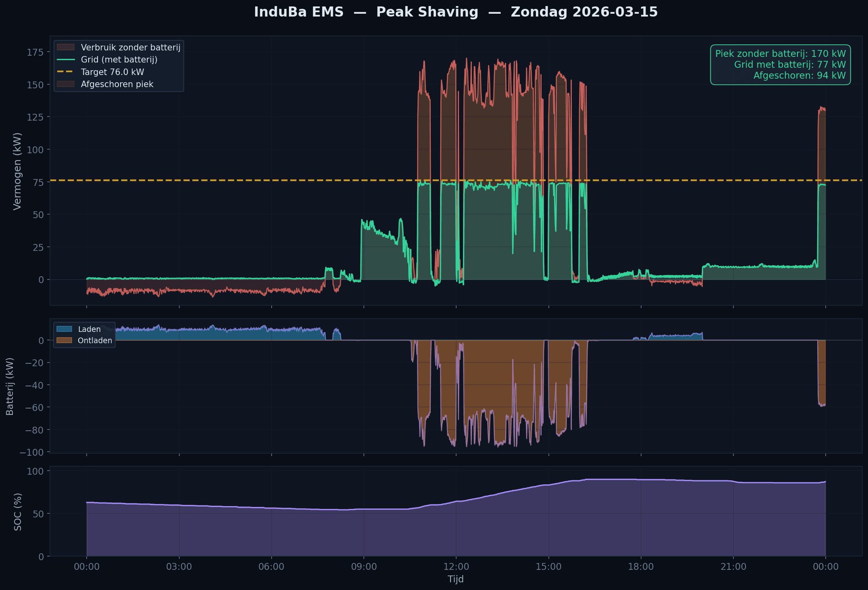Click 'Grid met batterij: 77 kW' text
868x590 pixels.
[790, 65]
